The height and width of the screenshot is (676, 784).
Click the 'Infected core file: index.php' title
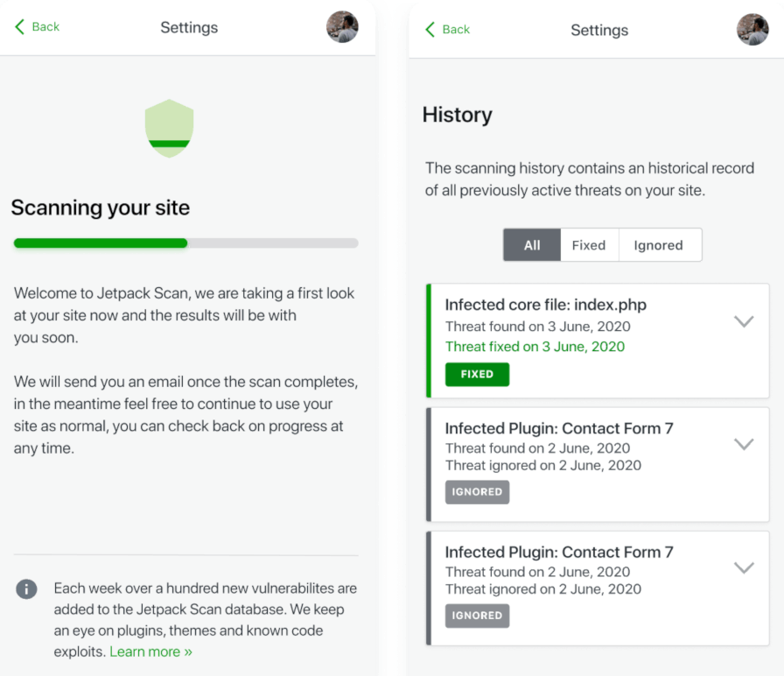pyautogui.click(x=545, y=305)
